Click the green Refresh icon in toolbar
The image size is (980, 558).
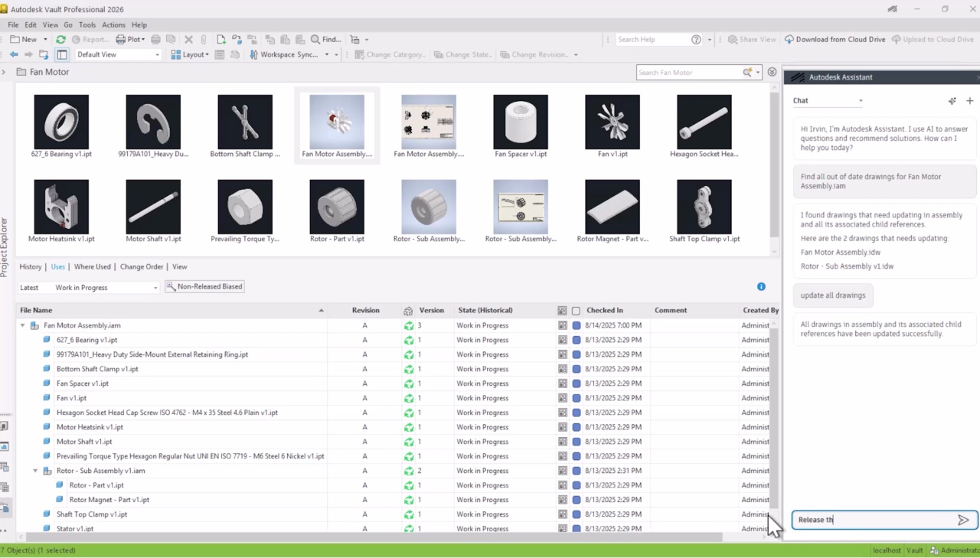pyautogui.click(x=60, y=40)
